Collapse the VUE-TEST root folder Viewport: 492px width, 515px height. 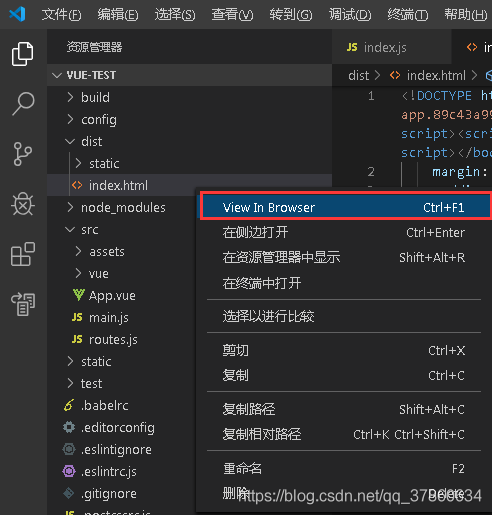[57, 75]
